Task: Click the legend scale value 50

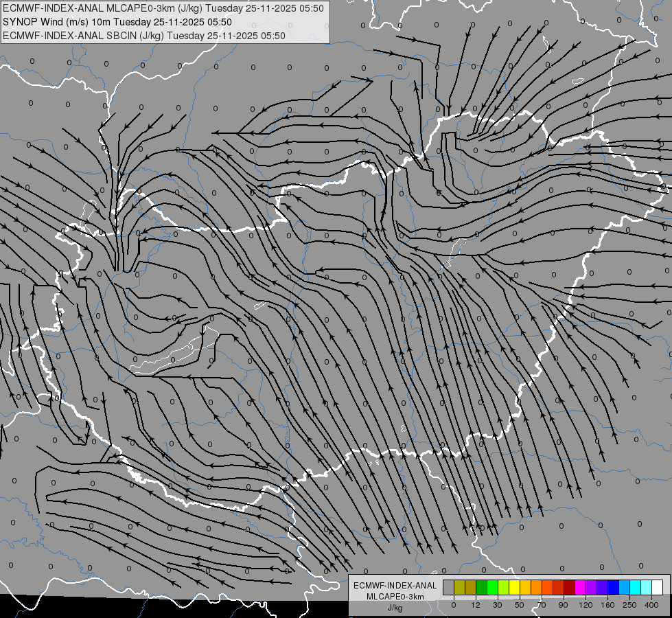Action: click(520, 605)
